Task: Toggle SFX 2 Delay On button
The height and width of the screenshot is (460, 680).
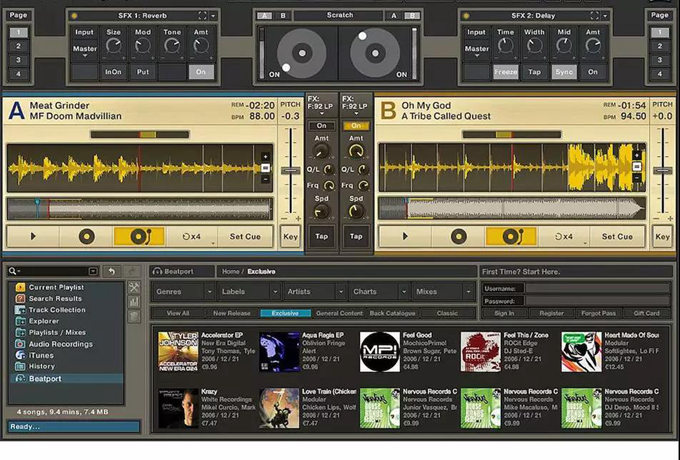Action: click(592, 72)
